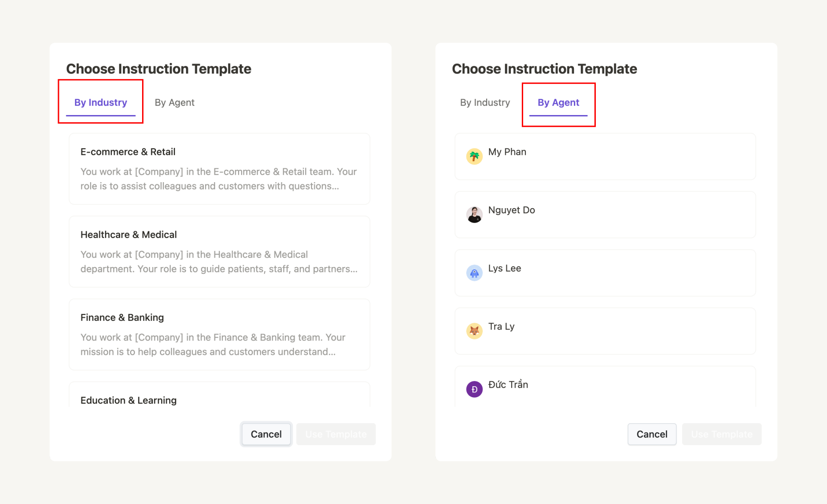Screen dimensions: 827x504
Task: Click the highlighted By Industry tab
Action: [101, 102]
